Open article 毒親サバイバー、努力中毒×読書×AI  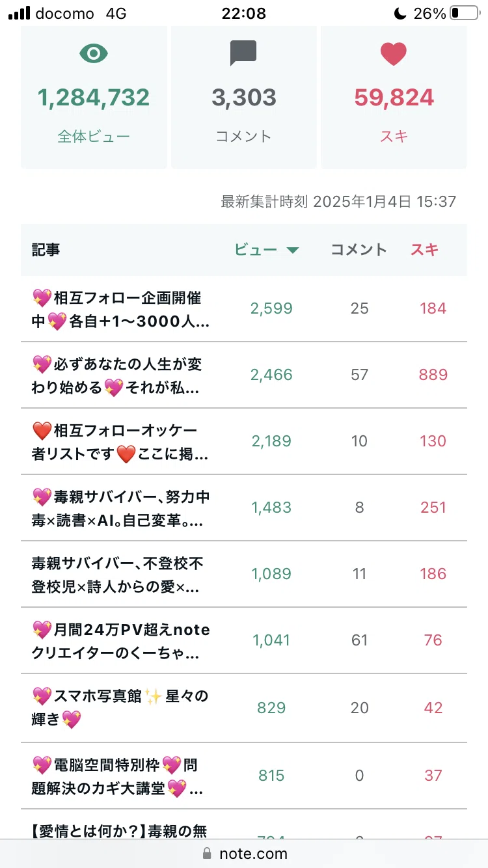[121, 508]
